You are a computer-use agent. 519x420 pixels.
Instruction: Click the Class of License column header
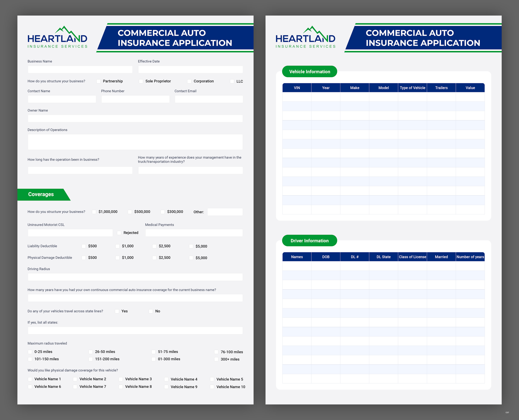[412, 257]
